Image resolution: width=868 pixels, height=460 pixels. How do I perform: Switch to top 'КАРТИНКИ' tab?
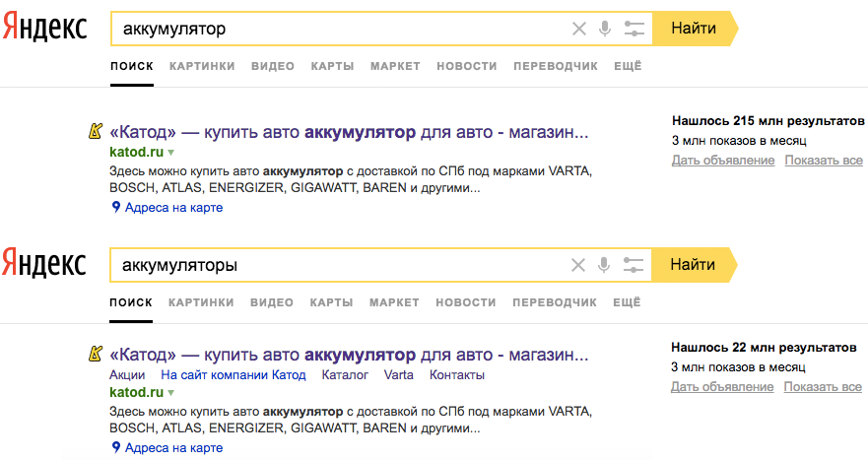coord(202,66)
